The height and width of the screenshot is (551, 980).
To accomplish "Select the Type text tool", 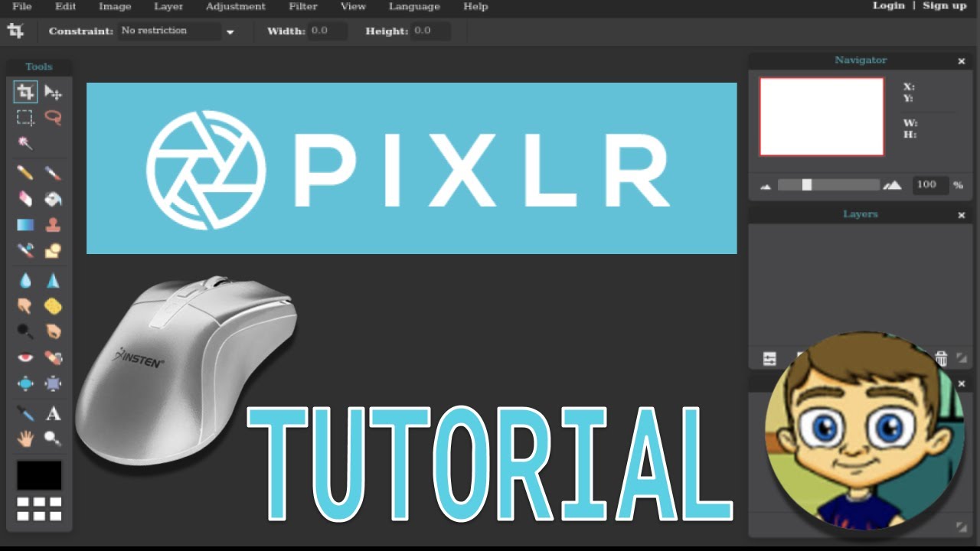I will (53, 414).
